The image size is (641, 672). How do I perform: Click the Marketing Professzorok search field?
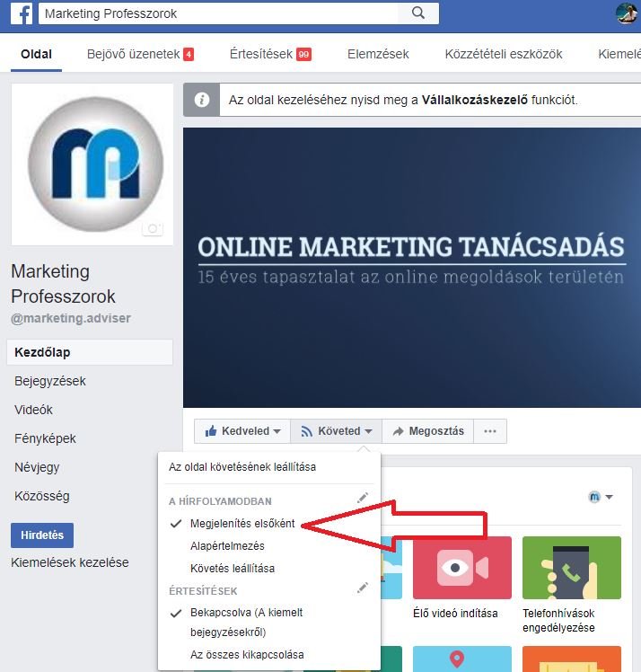coord(218,13)
